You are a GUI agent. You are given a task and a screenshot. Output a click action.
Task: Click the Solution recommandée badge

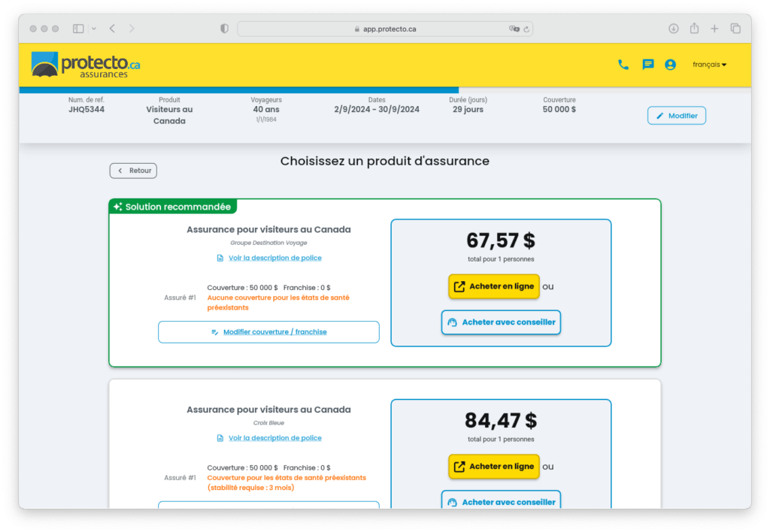(173, 207)
